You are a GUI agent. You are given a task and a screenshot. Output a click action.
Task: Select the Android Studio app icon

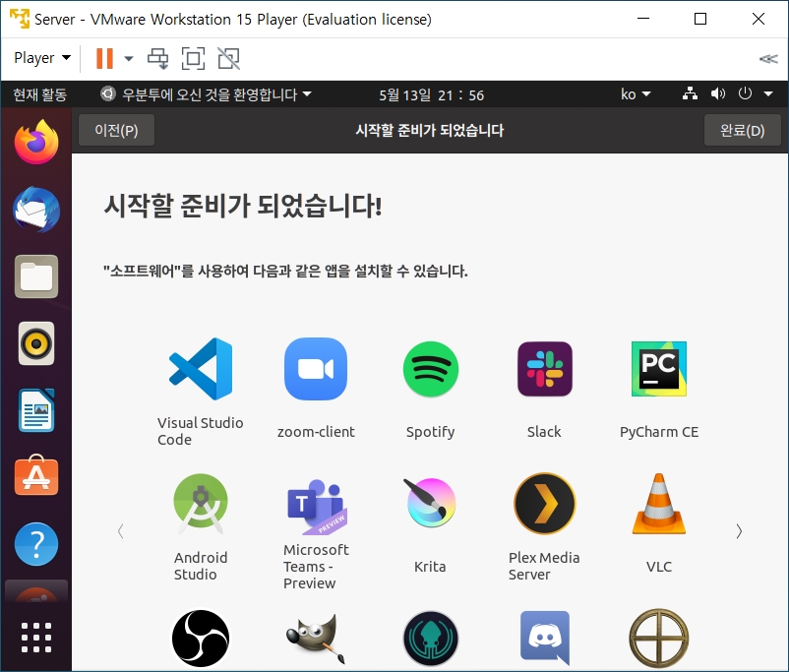(201, 504)
